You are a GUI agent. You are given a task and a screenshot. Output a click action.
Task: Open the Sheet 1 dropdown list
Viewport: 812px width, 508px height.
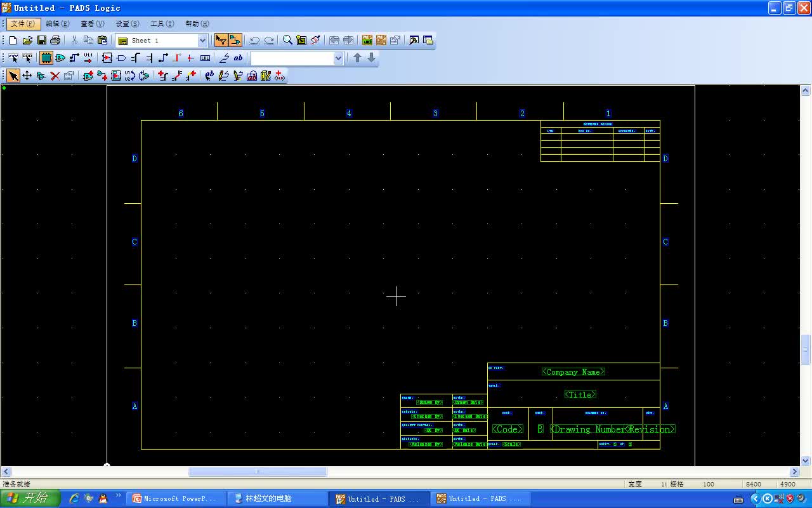[202, 40]
